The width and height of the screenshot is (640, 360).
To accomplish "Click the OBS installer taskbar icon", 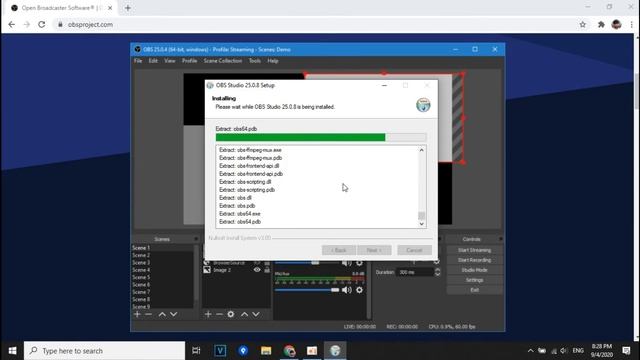I will pyautogui.click(x=335, y=351).
